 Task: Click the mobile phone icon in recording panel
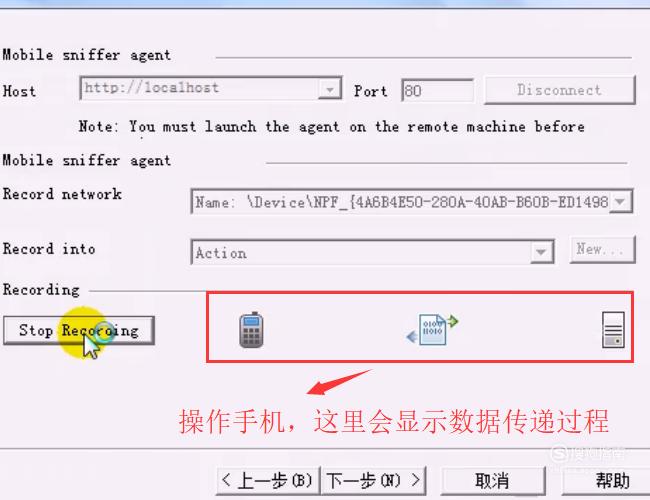pyautogui.click(x=251, y=330)
